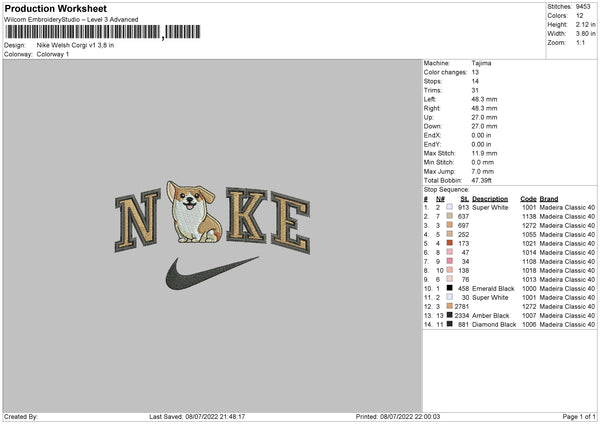Click the Max Stitch value 11.9 mm
Viewport: 600px width, 424px height.
tap(484, 153)
